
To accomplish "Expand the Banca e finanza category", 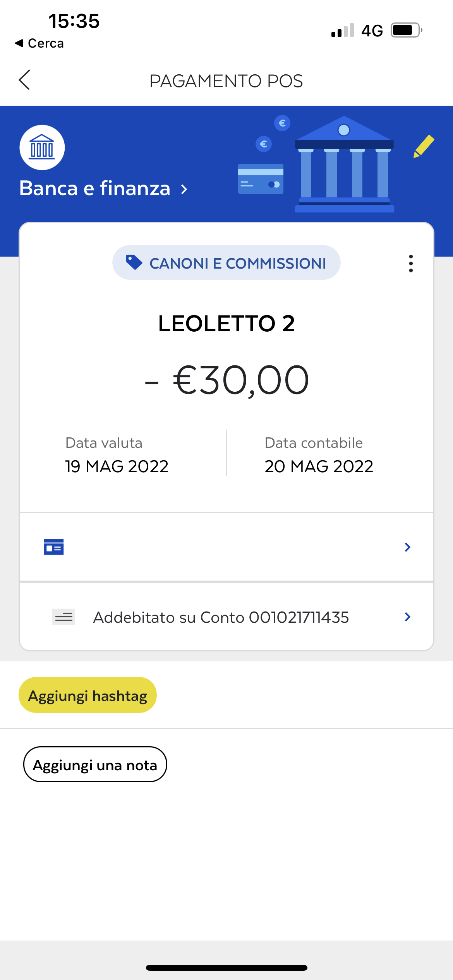I will [103, 189].
